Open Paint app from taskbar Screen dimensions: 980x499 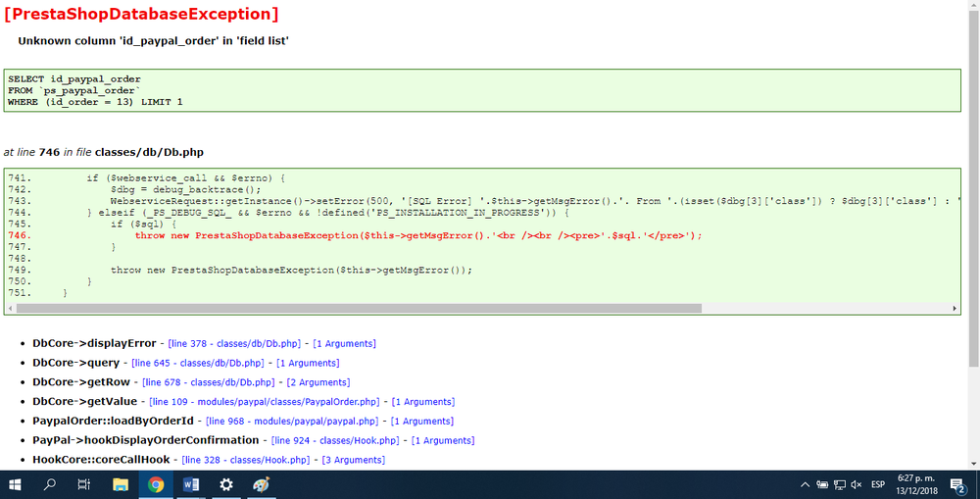pos(262,484)
